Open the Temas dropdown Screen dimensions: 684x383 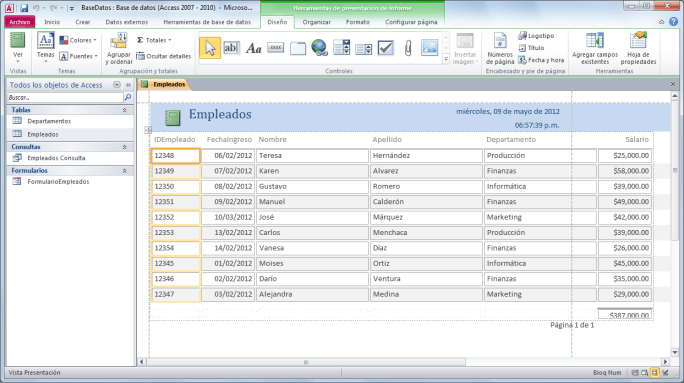coord(45,49)
